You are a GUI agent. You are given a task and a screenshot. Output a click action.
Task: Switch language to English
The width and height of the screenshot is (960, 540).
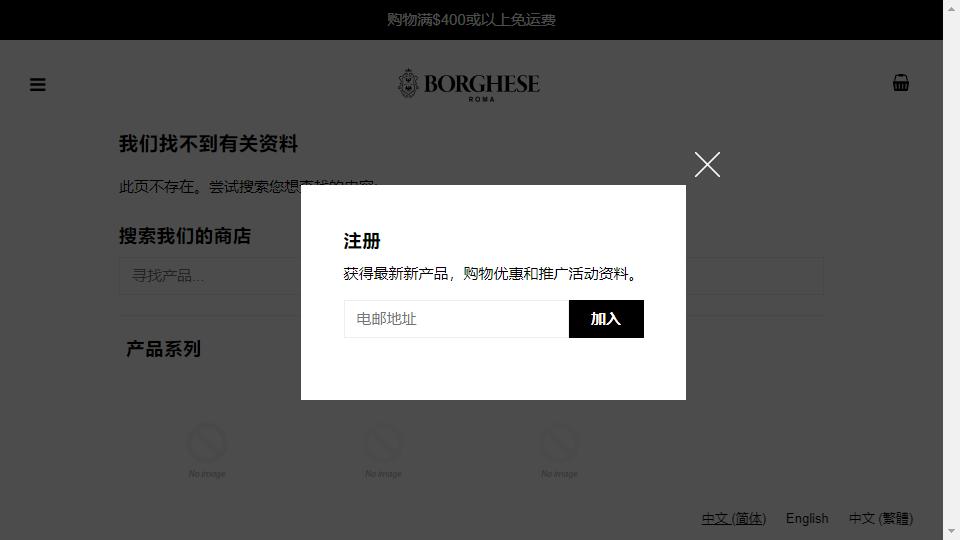pyautogui.click(x=807, y=519)
